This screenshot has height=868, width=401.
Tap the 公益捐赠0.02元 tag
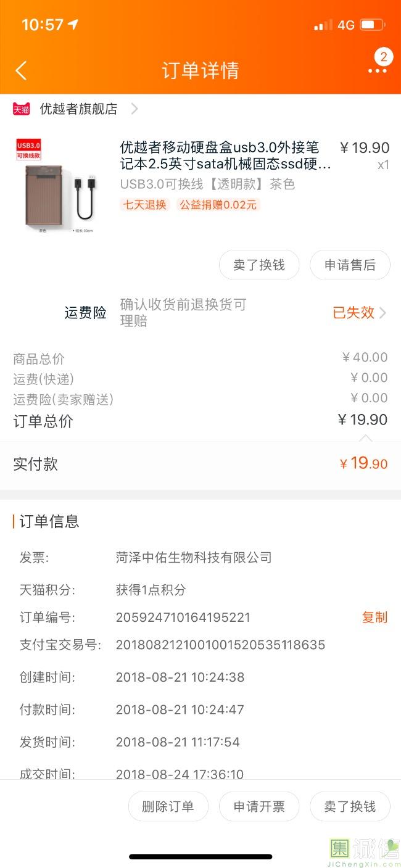point(218,205)
